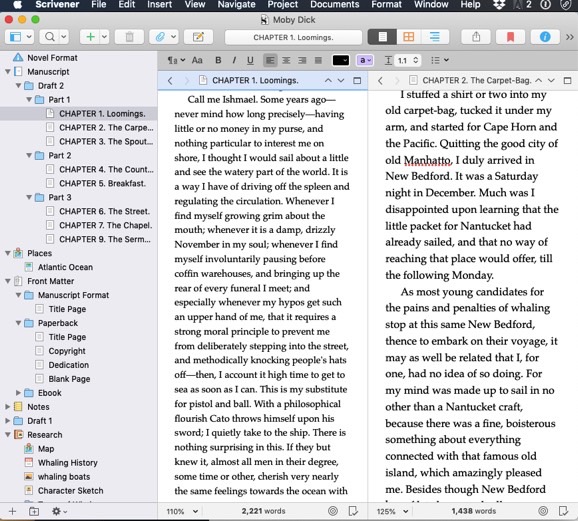Image resolution: width=578 pixels, height=521 pixels.
Task: Open the Format menu
Action: 387,5
